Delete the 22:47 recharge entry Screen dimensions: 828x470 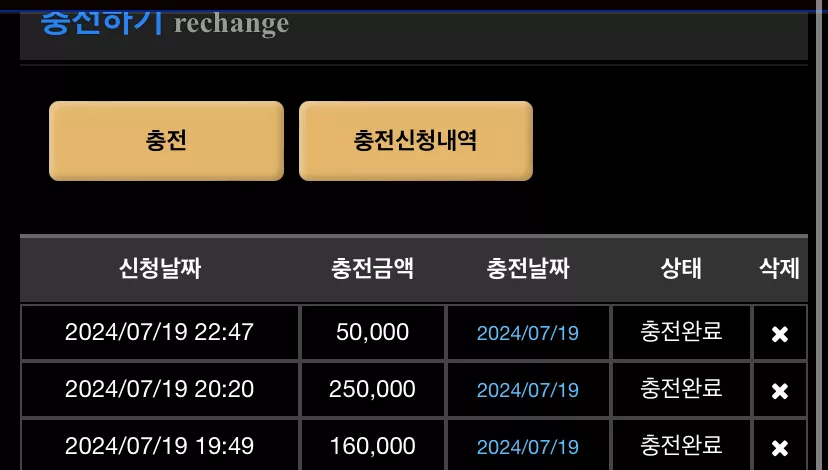coord(779,334)
